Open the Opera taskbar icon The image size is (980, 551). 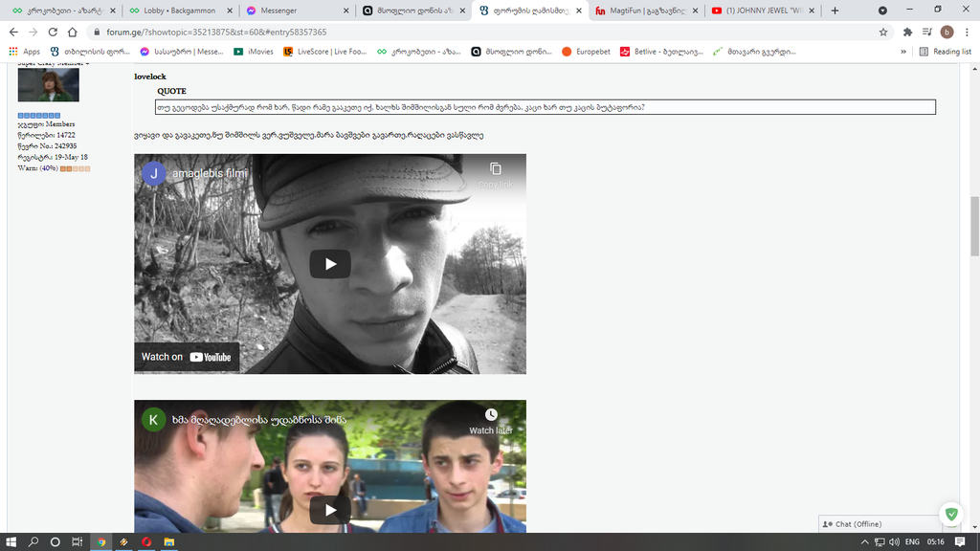click(146, 541)
